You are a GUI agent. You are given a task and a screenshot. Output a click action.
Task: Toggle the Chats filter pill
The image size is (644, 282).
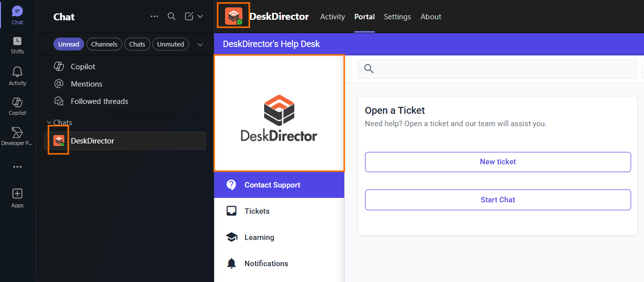(x=137, y=44)
